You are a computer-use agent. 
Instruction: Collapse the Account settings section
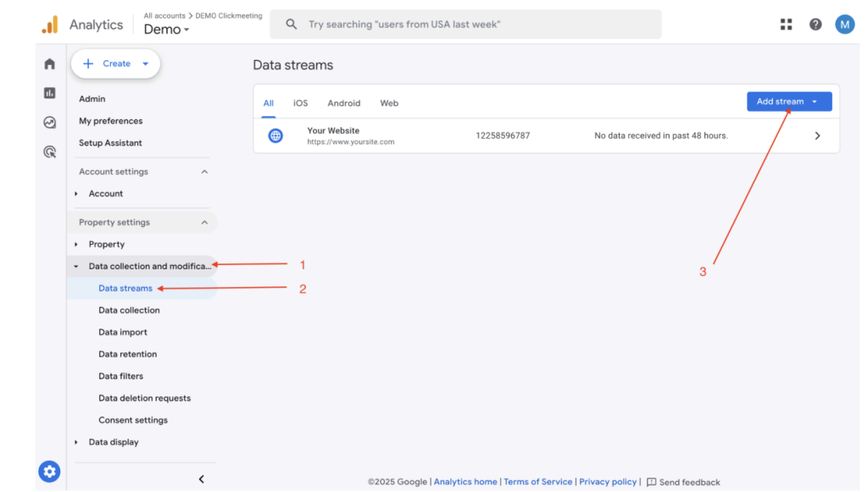tap(204, 172)
